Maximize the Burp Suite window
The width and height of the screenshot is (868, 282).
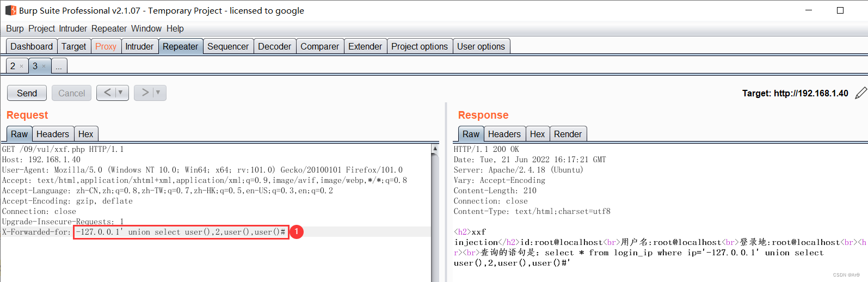click(x=840, y=10)
